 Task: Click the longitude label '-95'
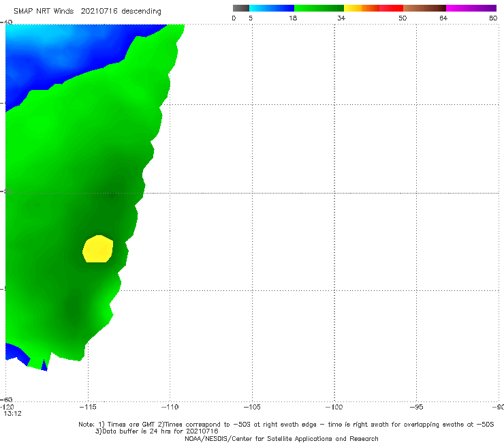pos(416,407)
